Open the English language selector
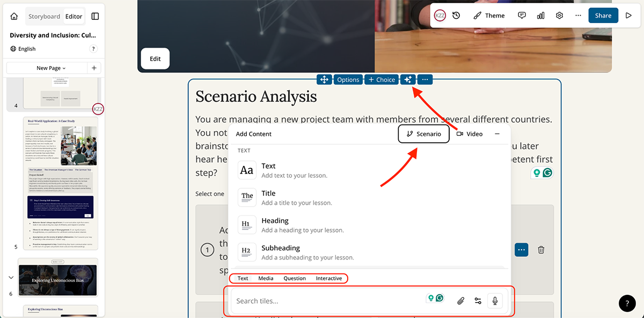 [x=23, y=48]
